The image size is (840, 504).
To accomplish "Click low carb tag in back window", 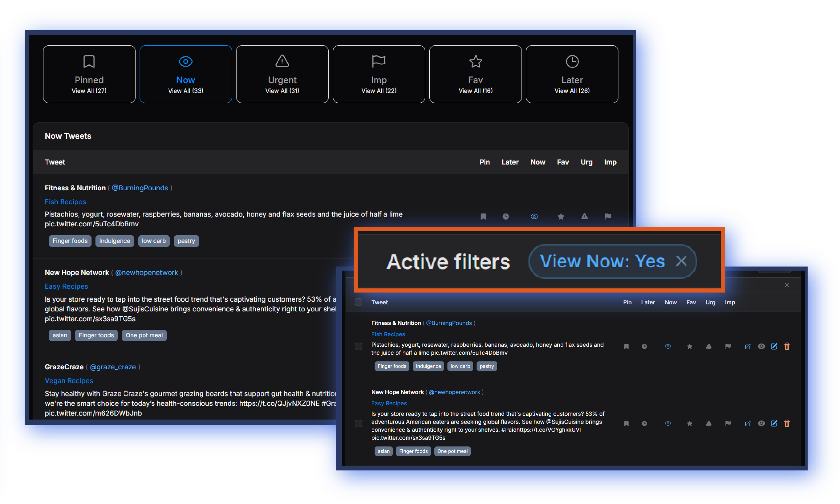I will coord(154,241).
